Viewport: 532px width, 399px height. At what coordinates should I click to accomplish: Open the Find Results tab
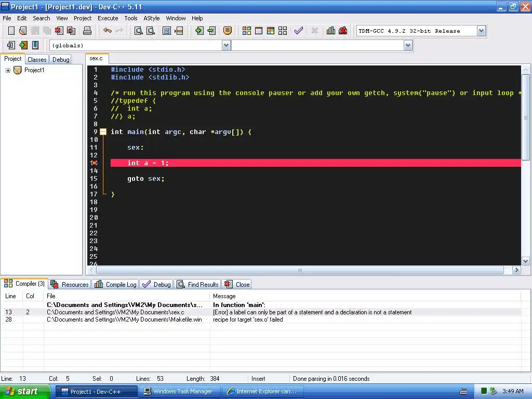pos(197,284)
